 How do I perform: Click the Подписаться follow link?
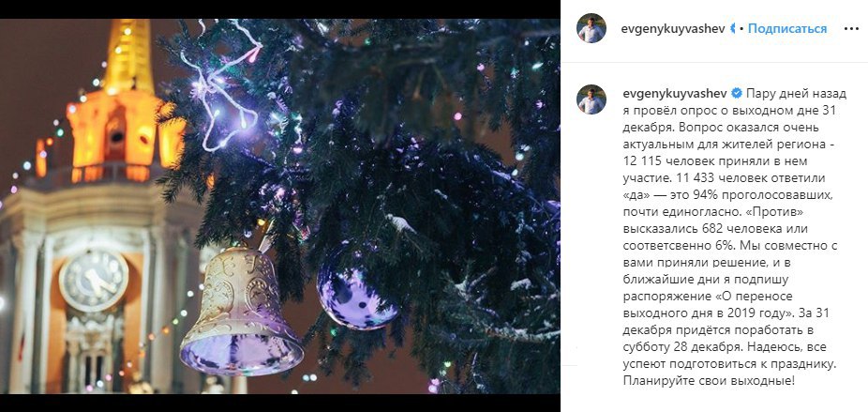pos(787,28)
